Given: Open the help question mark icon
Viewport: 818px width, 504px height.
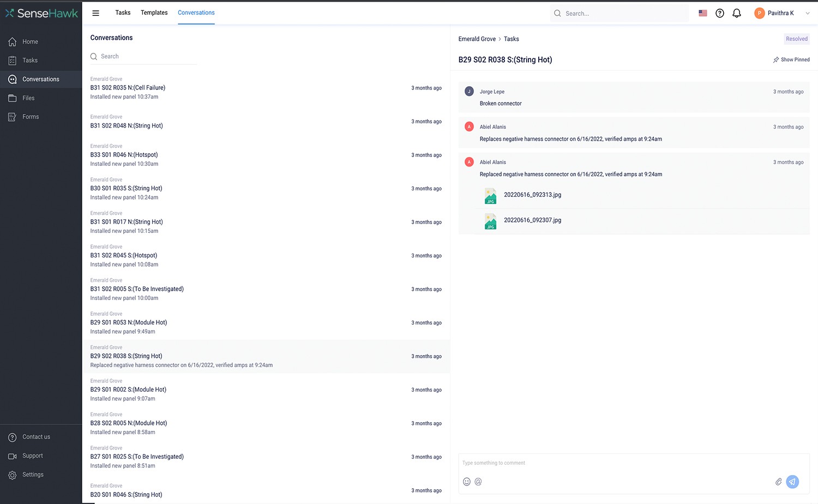Looking at the screenshot, I should coord(720,13).
